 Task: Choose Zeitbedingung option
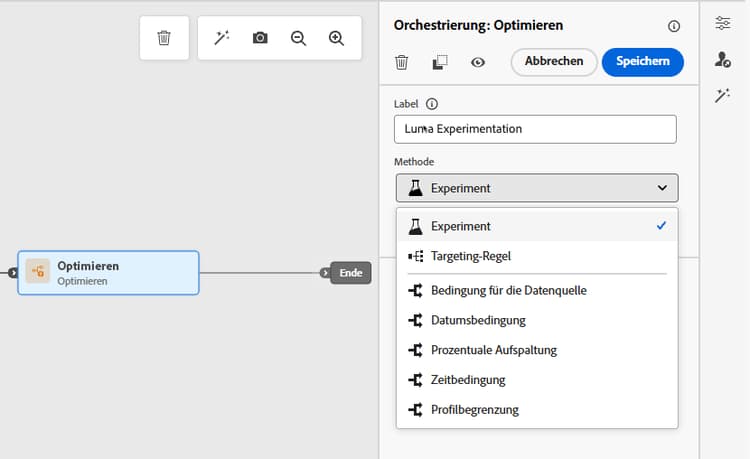(537, 380)
